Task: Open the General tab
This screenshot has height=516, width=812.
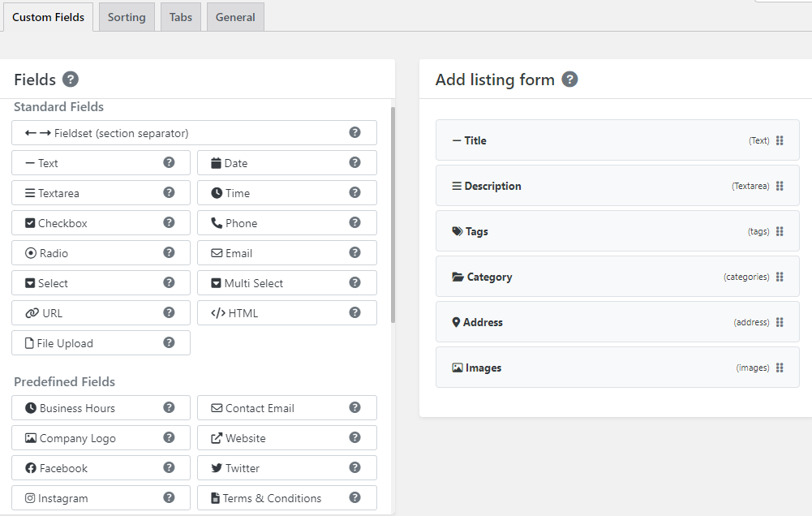Action: [234, 16]
